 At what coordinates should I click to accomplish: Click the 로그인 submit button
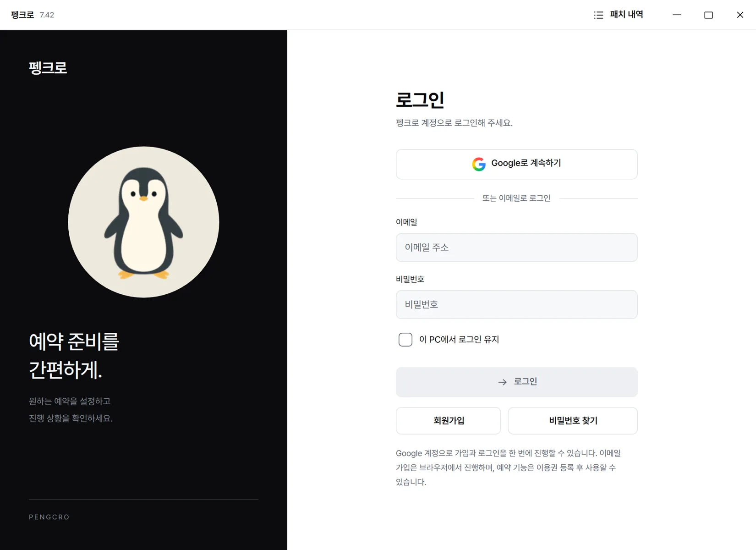[516, 382]
